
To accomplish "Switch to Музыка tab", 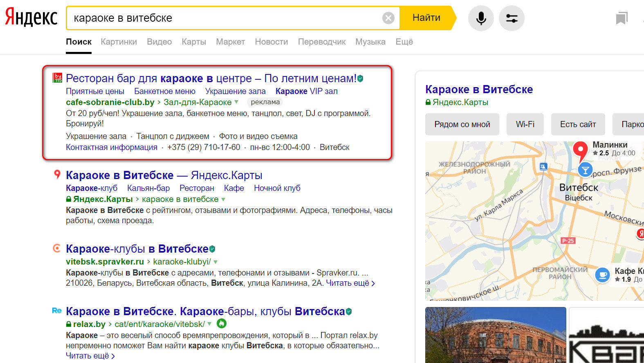I will (370, 42).
